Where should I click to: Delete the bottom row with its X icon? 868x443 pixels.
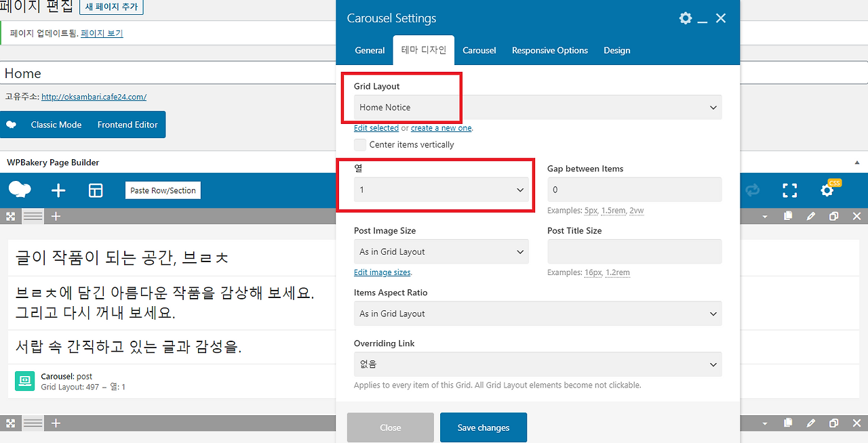(x=856, y=423)
